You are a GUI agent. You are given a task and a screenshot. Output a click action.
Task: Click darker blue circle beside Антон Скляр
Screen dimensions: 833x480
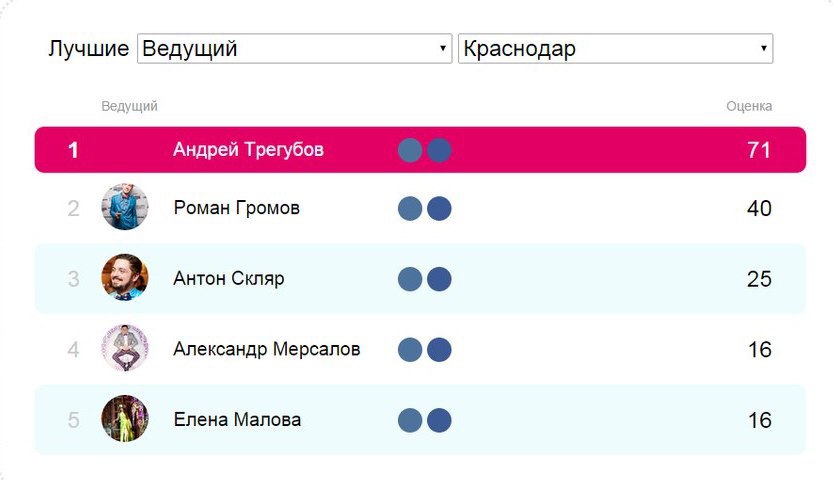tap(439, 279)
